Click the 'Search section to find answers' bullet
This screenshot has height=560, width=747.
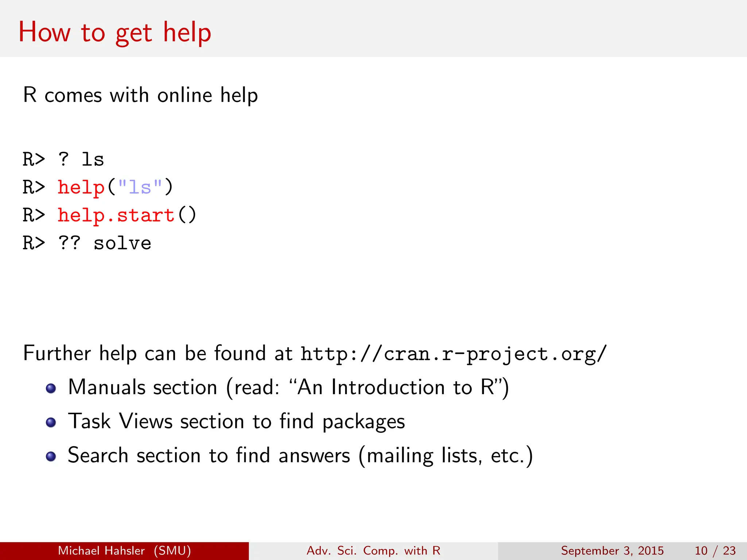300,456
